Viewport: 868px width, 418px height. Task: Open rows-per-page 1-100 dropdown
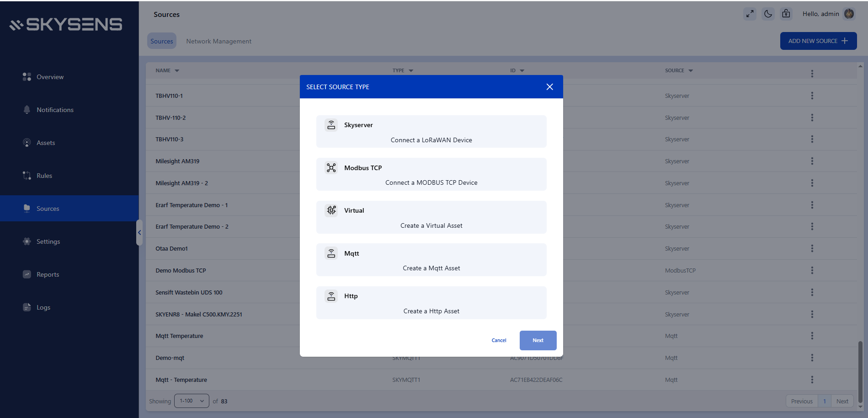(192, 401)
